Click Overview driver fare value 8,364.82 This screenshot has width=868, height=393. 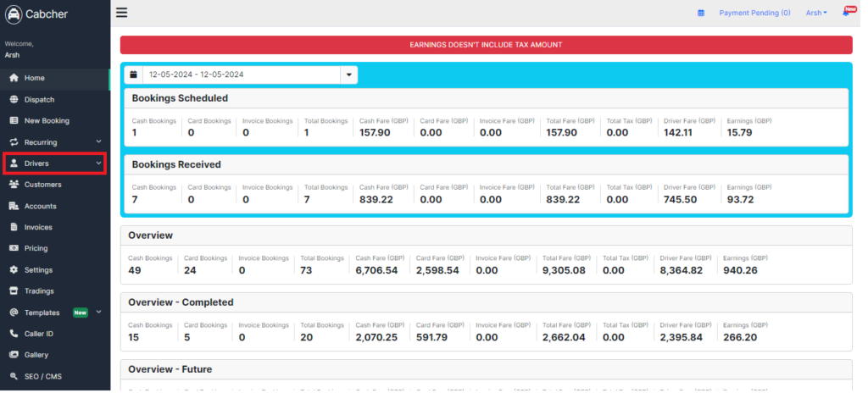tap(682, 270)
